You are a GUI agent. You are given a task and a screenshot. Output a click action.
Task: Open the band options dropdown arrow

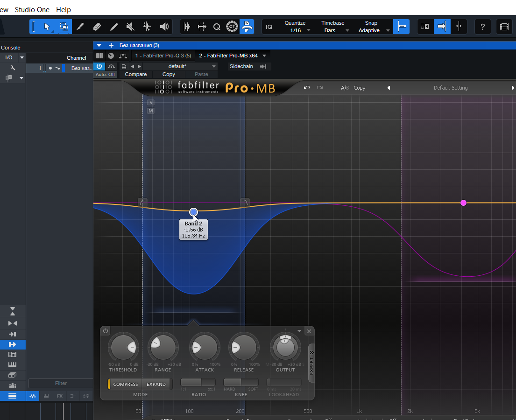pos(299,331)
